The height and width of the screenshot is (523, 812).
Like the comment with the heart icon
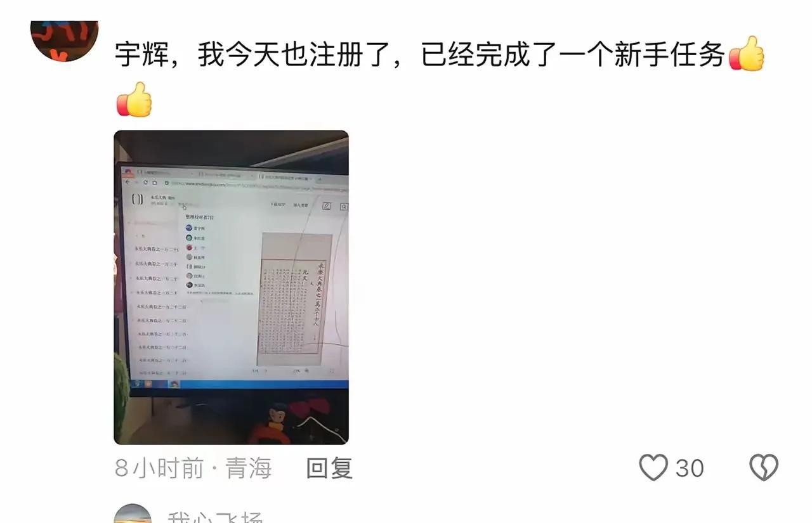pyautogui.click(x=653, y=468)
